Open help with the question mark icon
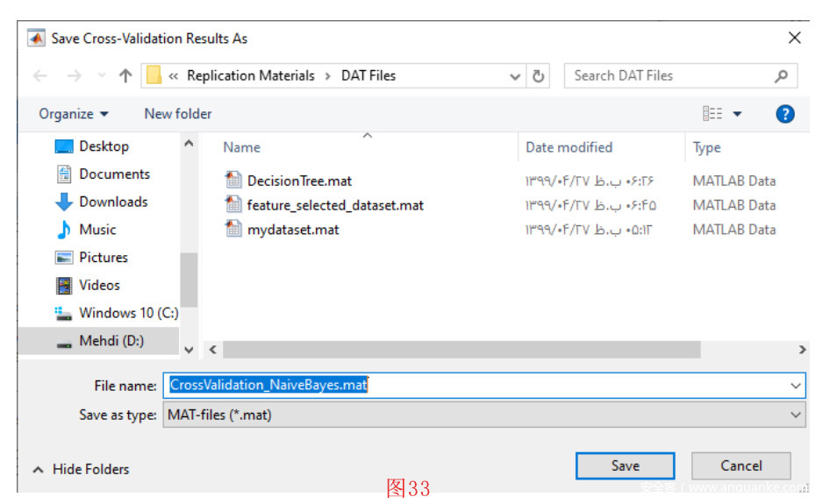 coord(785,114)
